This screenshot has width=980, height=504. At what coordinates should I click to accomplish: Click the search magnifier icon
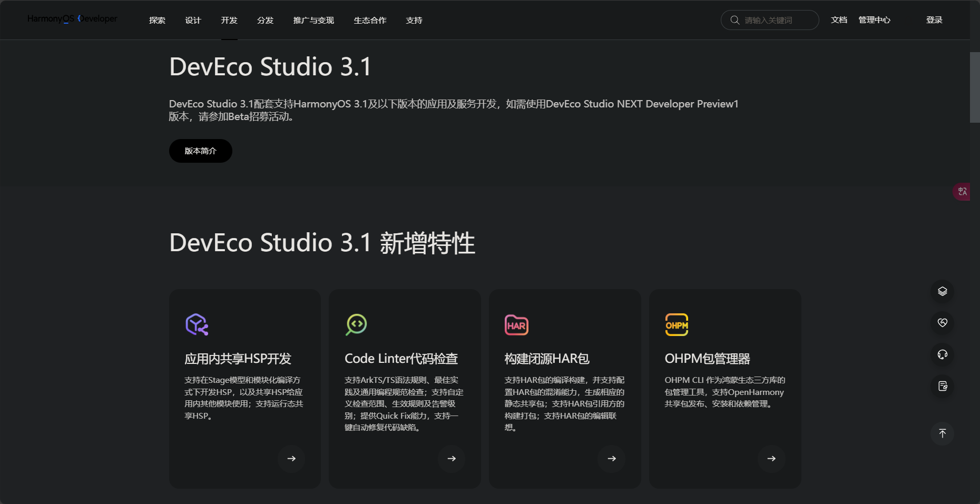734,20
